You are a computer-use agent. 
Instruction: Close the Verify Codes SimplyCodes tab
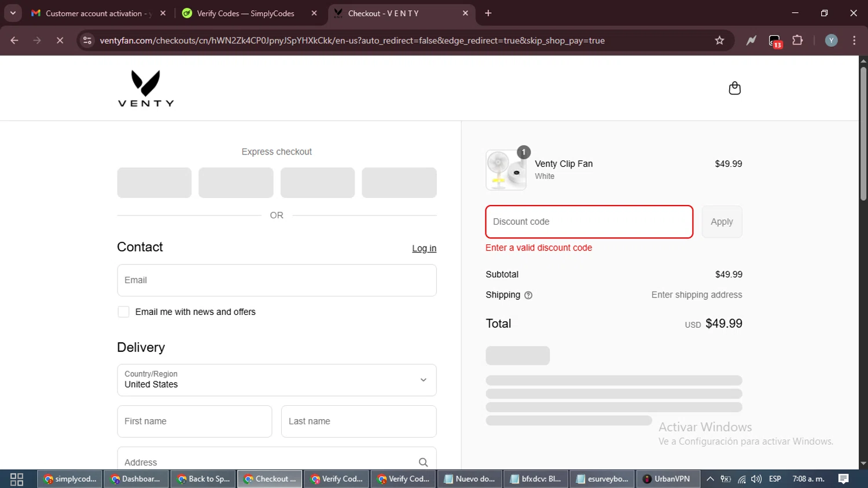coord(314,13)
